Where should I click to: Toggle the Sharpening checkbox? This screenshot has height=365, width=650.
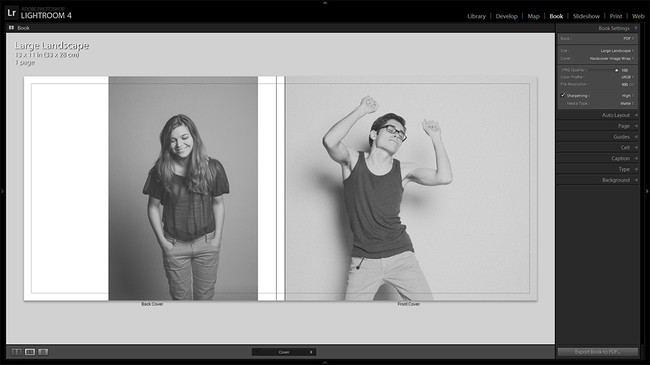pos(563,95)
